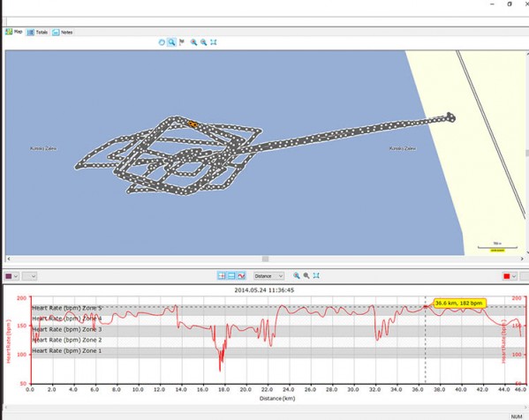Fit the route to the map view

coord(214,42)
